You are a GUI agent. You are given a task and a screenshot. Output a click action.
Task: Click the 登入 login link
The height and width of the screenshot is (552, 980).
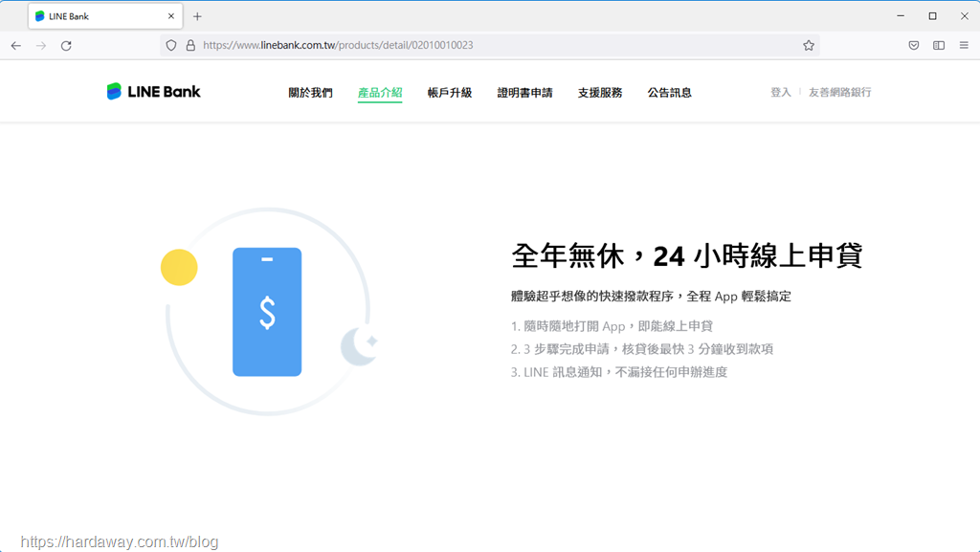[781, 93]
